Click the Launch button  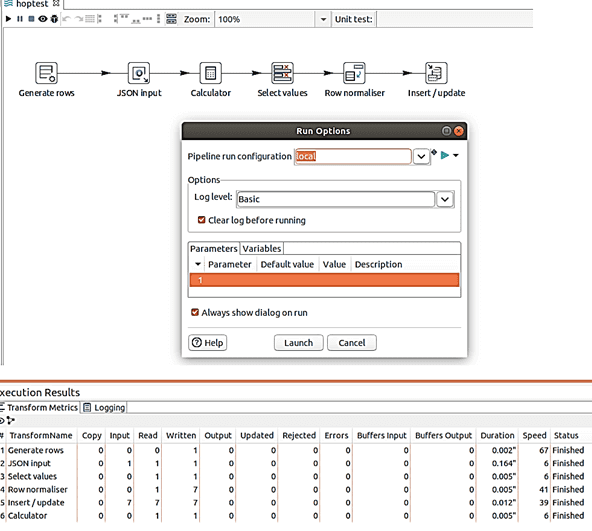[x=298, y=343]
